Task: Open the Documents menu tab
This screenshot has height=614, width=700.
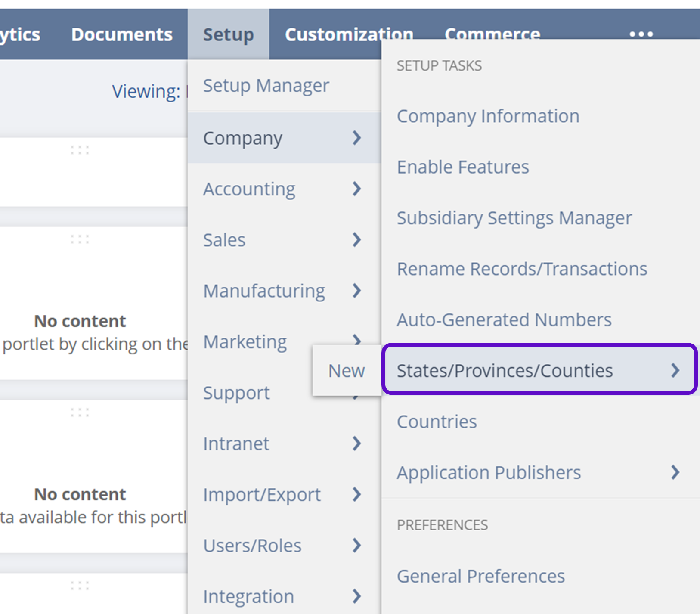Action: point(122,34)
